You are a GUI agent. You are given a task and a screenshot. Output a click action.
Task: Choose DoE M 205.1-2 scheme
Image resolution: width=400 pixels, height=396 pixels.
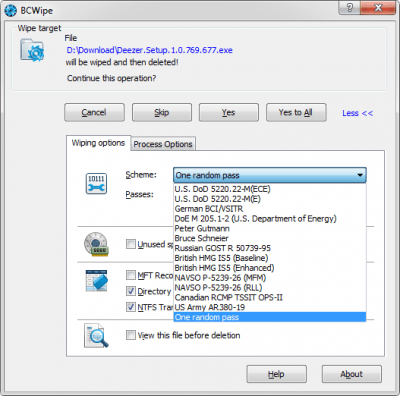click(270, 219)
